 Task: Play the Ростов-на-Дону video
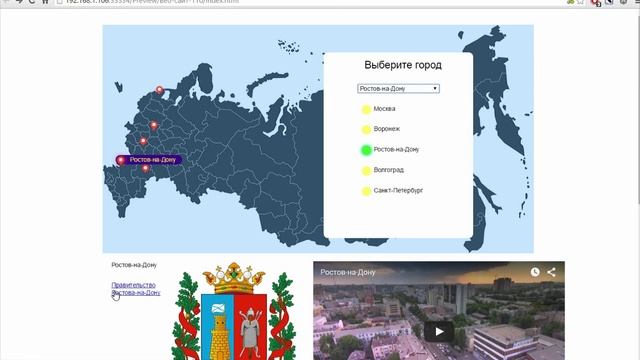click(x=439, y=331)
